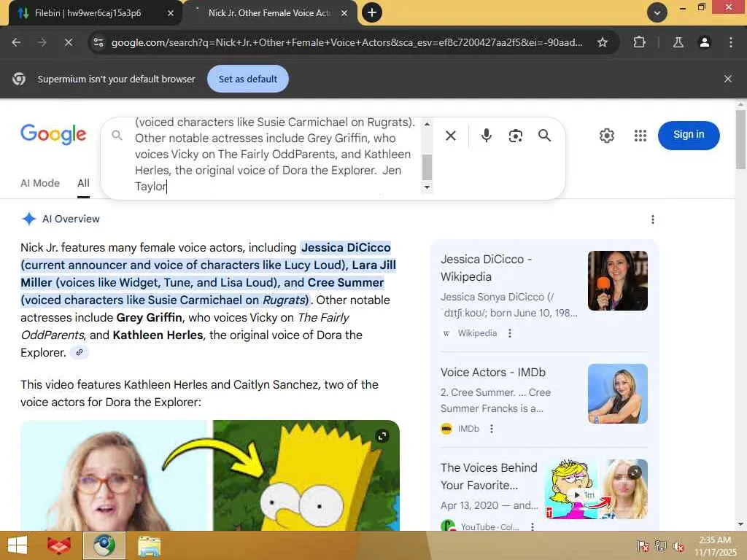Open Voice Actors IMDb result
Screen dimensions: 747x560
(x=492, y=372)
